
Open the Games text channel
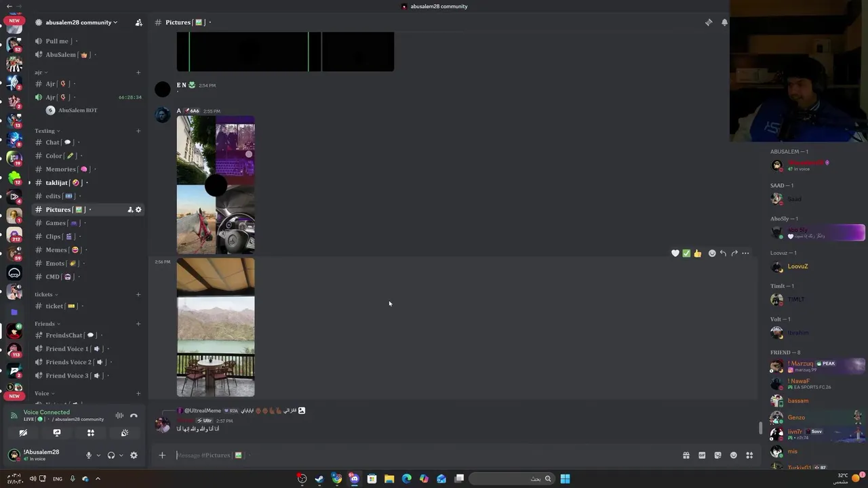click(x=87, y=223)
